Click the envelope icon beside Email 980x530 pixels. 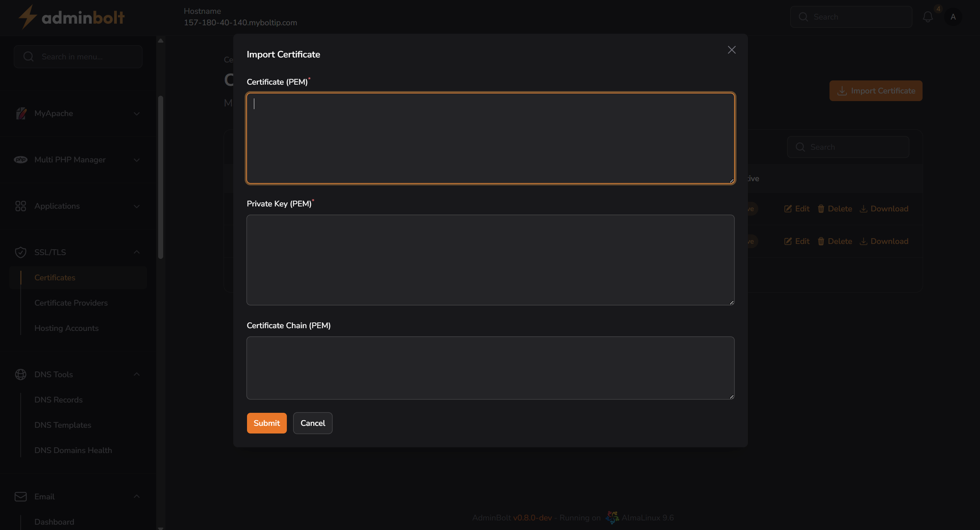point(20,496)
